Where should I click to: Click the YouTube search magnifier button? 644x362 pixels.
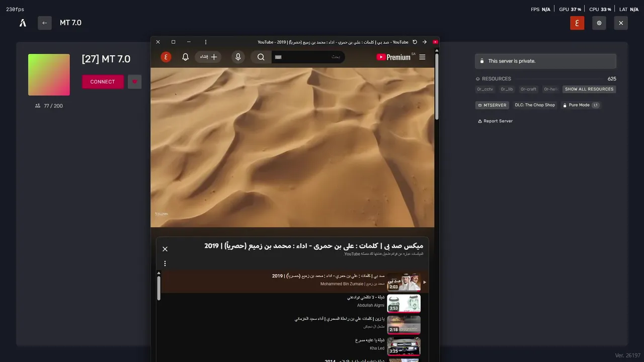coord(261,57)
